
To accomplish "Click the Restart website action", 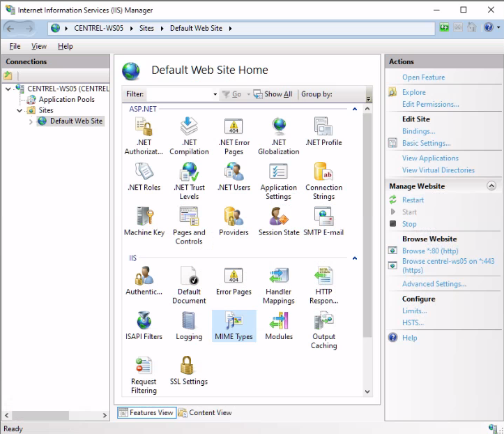I will point(413,200).
